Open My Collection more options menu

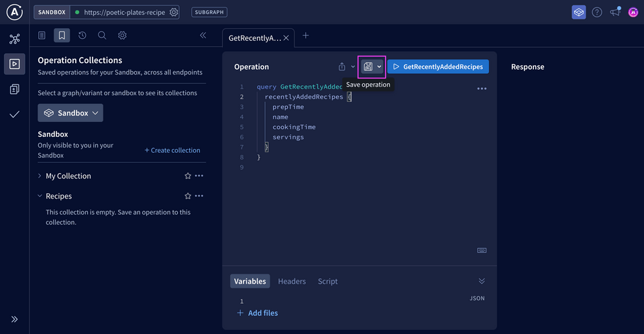point(199,176)
